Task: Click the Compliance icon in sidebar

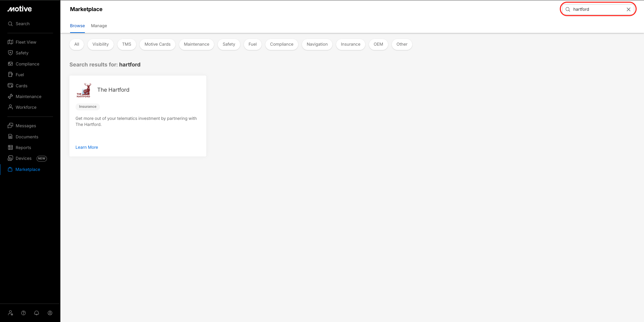Action: tap(10, 64)
